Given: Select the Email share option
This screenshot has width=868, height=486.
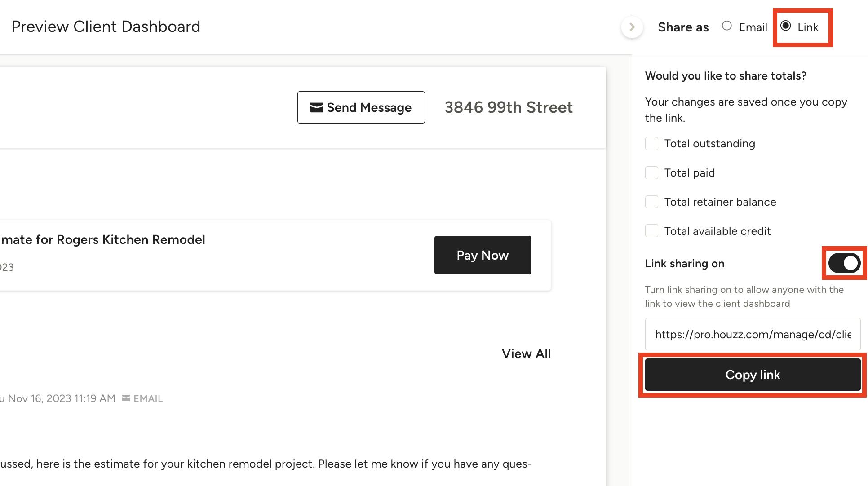Looking at the screenshot, I should point(727,26).
